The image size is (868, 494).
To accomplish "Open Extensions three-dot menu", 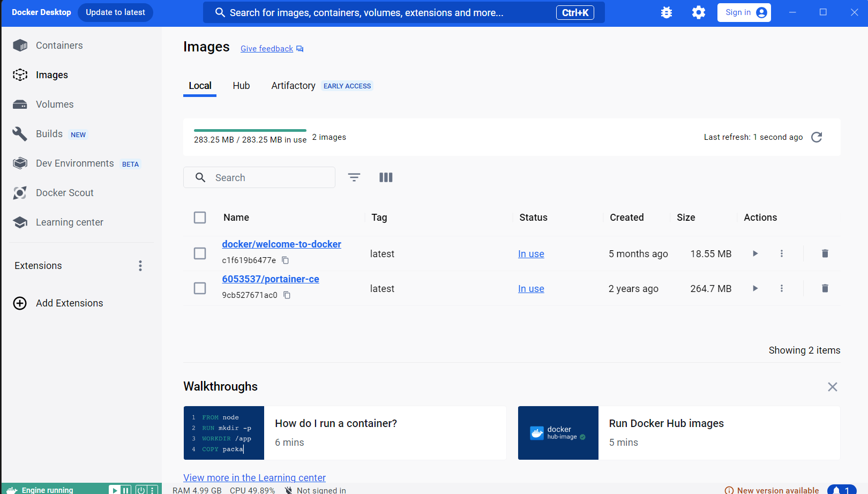I will [140, 266].
